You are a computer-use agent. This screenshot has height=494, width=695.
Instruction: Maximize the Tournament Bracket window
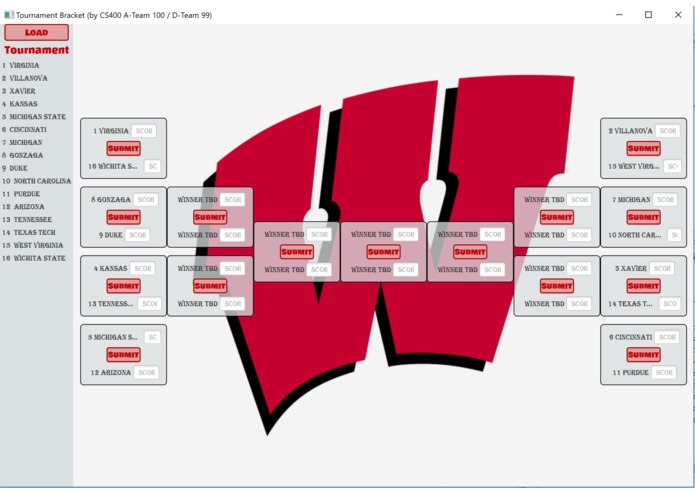click(648, 15)
